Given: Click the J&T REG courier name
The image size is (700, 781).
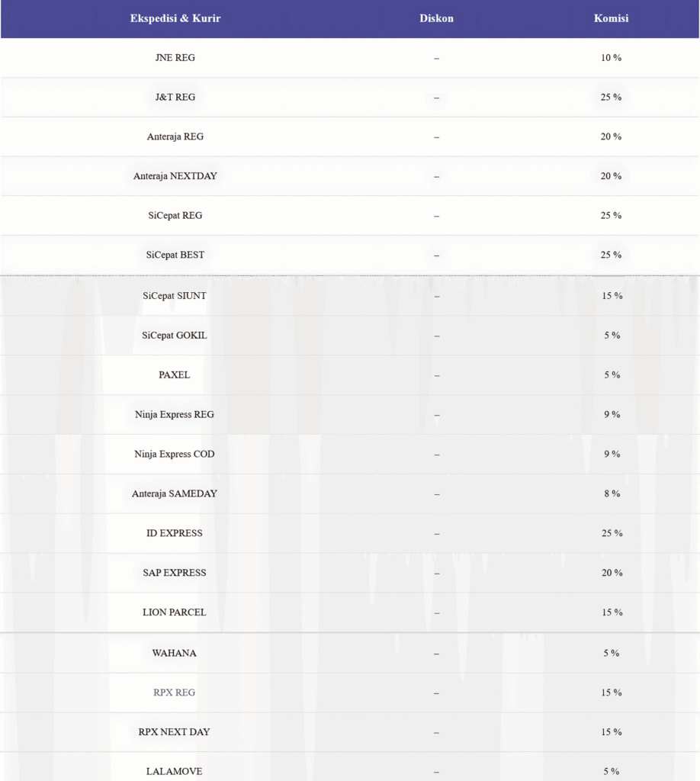Looking at the screenshot, I should tap(175, 98).
